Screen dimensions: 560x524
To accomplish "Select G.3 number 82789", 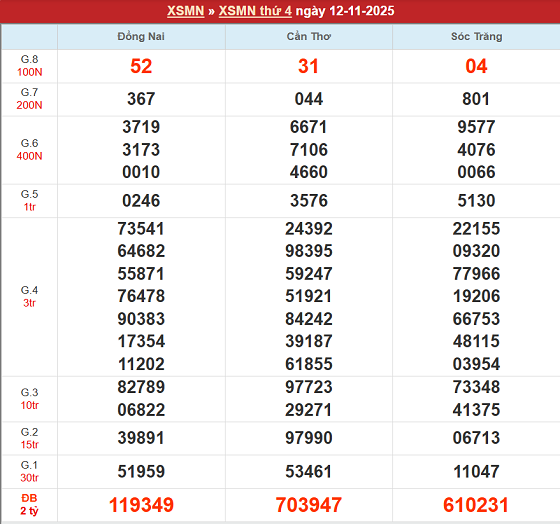I will 141,387.
